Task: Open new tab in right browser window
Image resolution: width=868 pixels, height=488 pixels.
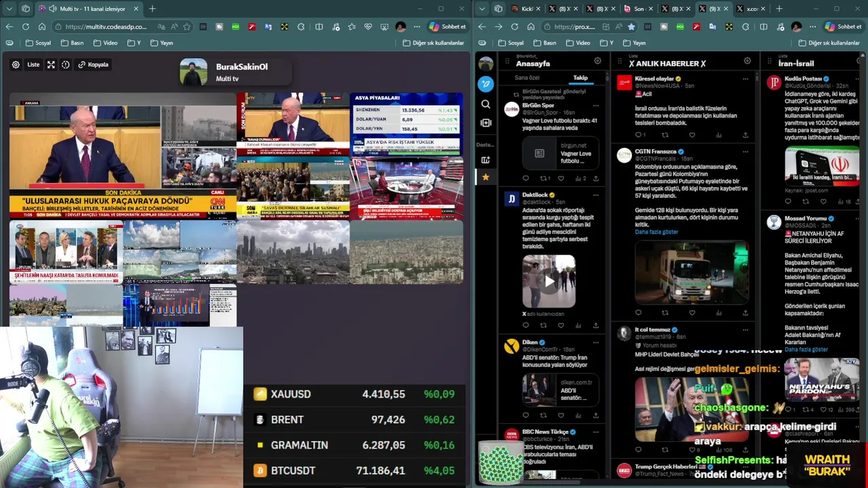Action: (779, 9)
